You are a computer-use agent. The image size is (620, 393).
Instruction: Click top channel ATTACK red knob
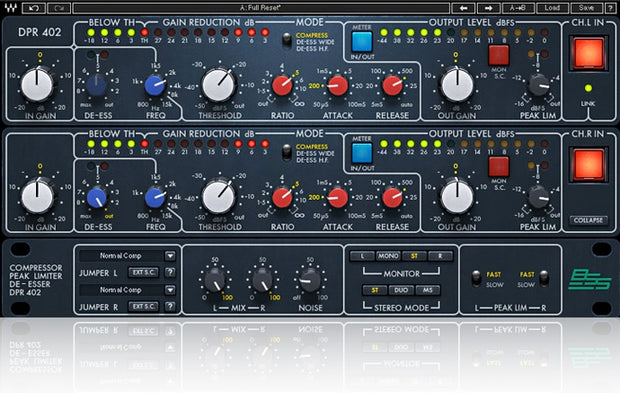point(338,86)
